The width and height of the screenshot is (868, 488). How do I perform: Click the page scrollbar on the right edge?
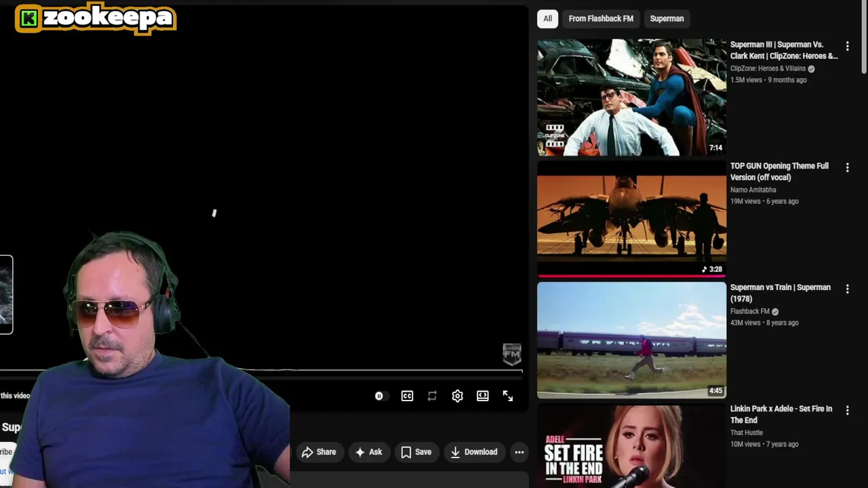pos(865,37)
